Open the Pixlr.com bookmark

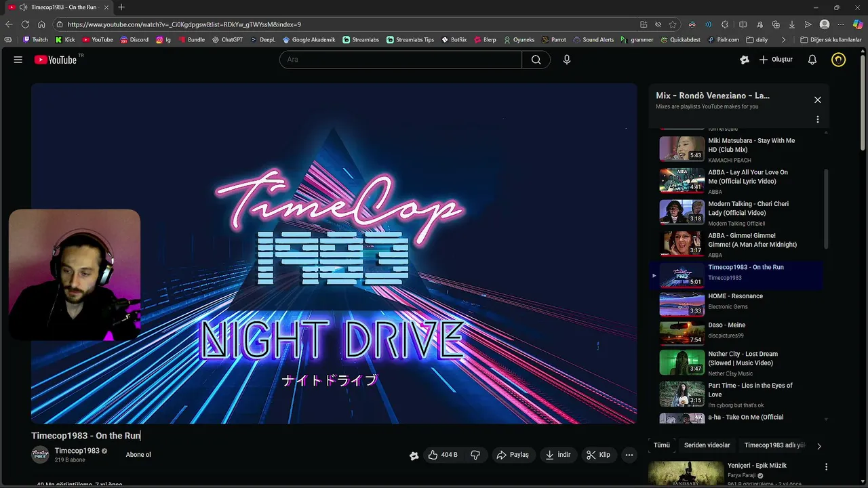(x=723, y=39)
